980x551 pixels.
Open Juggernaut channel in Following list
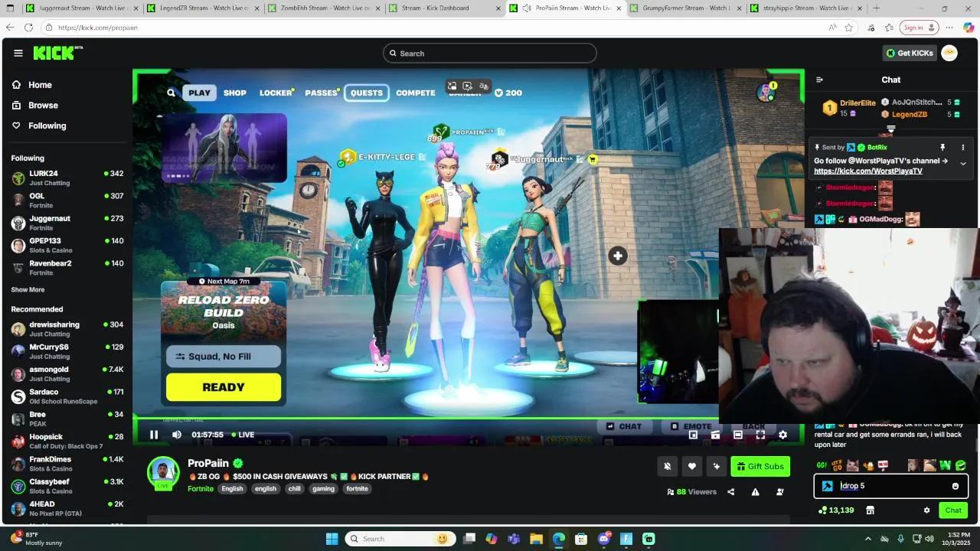coord(67,223)
